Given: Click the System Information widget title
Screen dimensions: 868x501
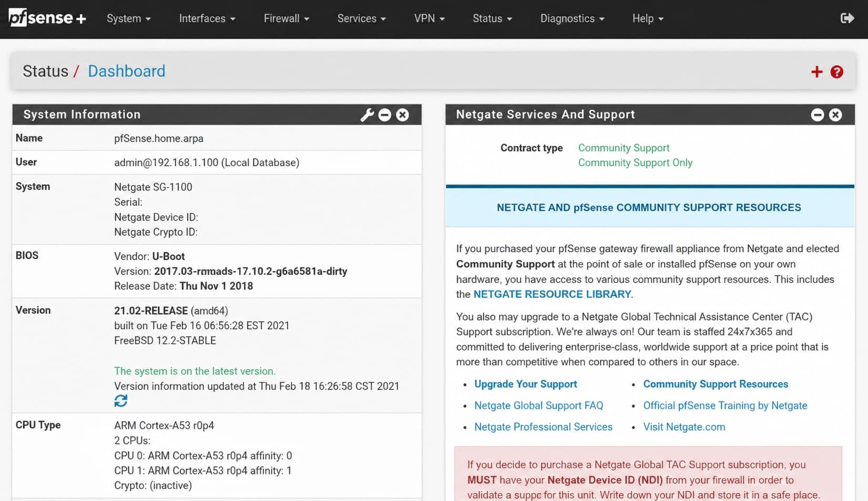Looking at the screenshot, I should coord(82,115).
